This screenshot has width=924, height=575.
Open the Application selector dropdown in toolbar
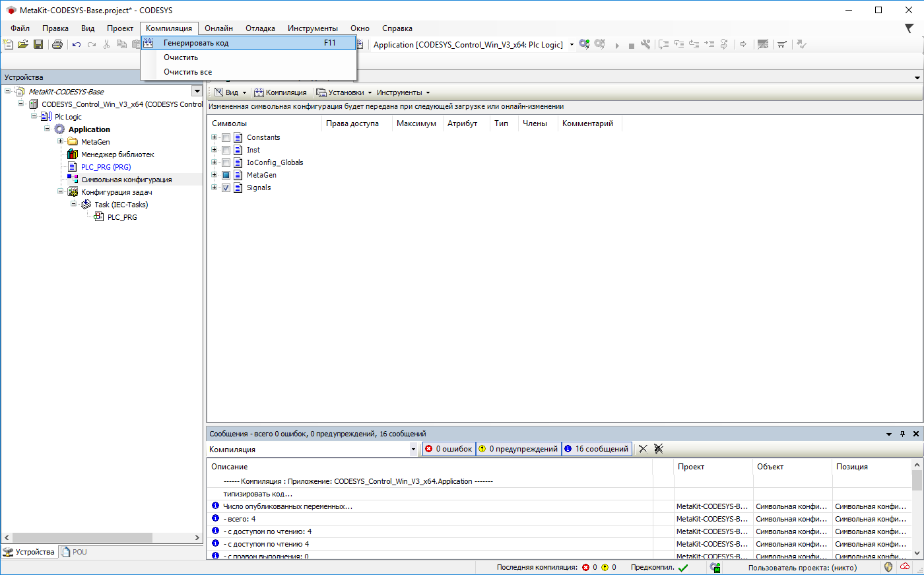tap(572, 45)
